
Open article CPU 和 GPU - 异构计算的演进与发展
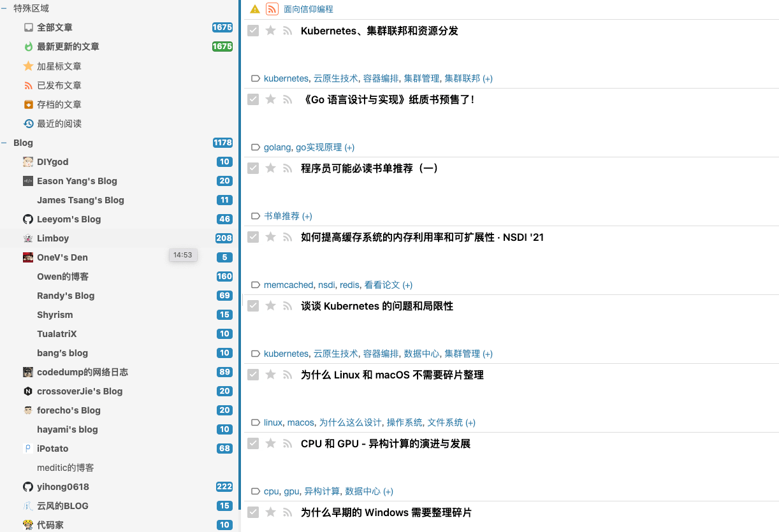point(386,443)
